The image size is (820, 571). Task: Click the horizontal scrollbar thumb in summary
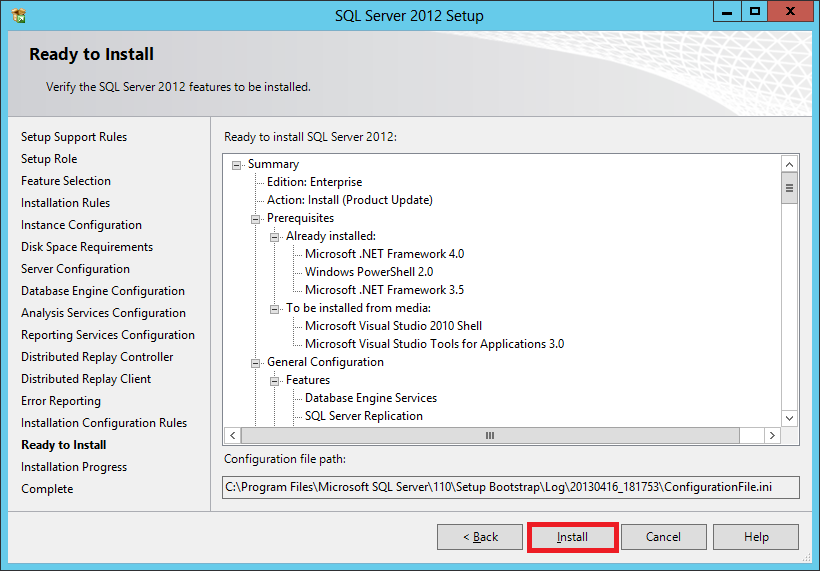coord(490,436)
